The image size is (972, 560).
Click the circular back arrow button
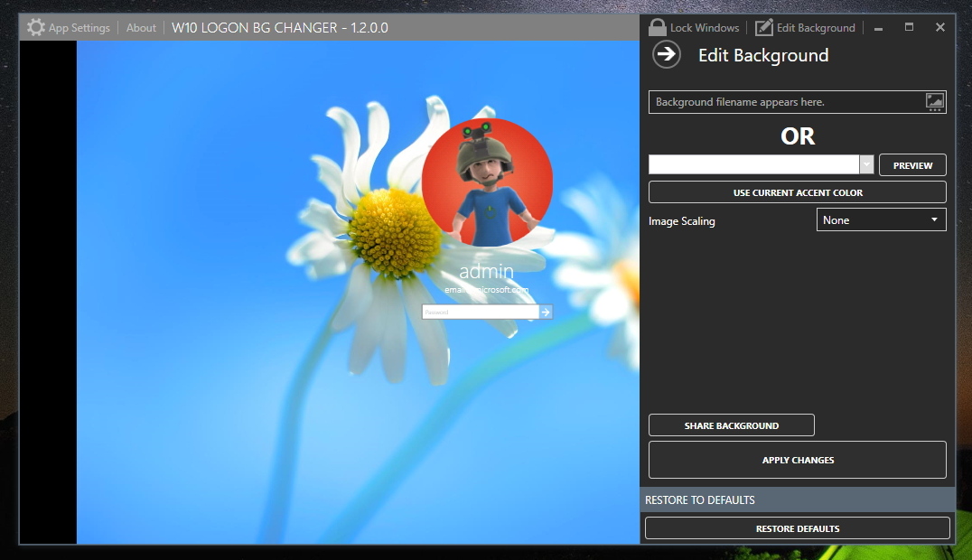666,55
